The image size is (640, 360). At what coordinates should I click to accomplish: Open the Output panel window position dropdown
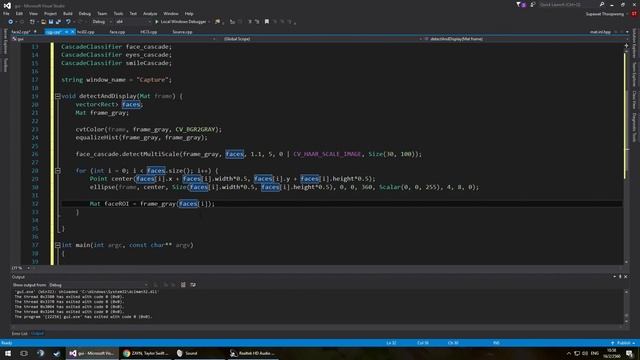click(x=615, y=277)
